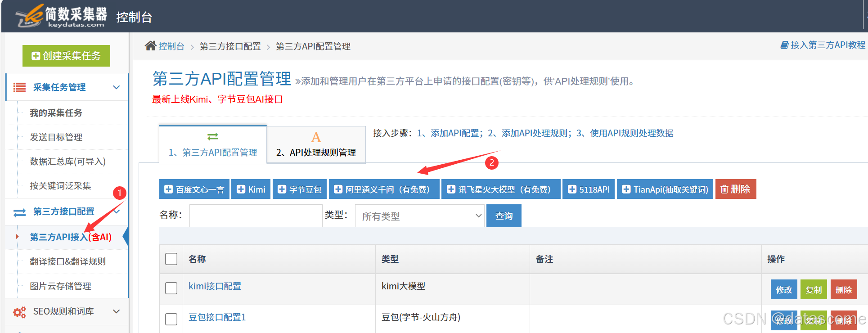Add a 阿里通义千问 configuration

(x=384, y=189)
